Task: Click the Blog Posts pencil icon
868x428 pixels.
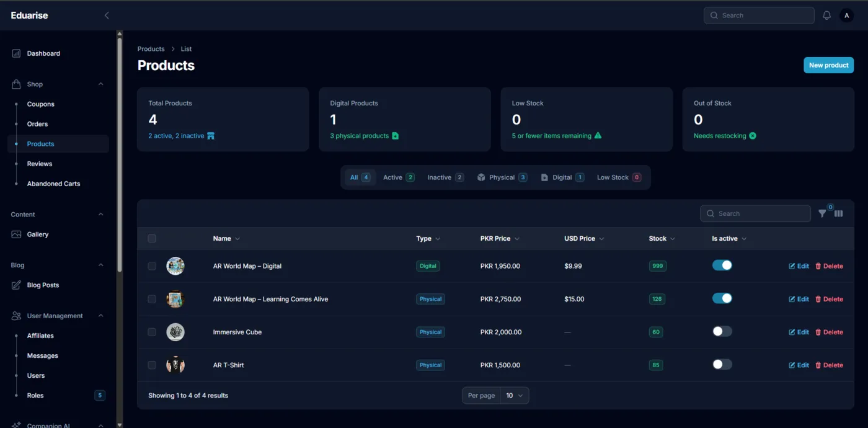Action: (16, 285)
